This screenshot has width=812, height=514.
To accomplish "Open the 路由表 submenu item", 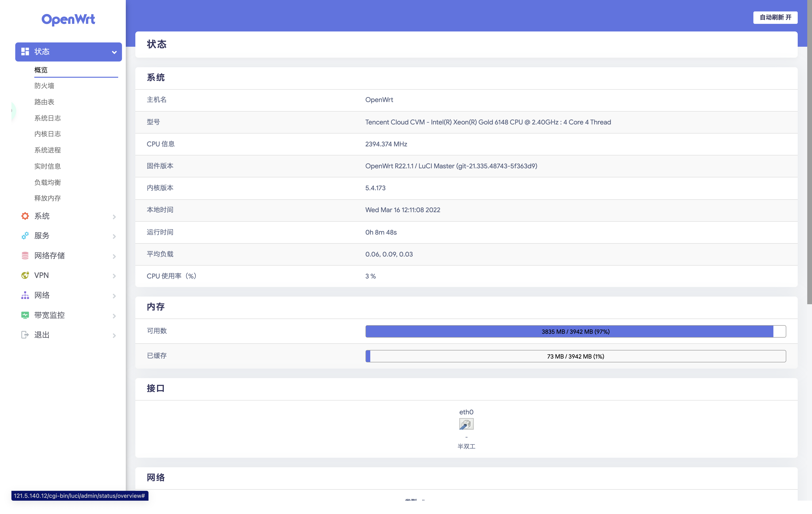I will pos(44,102).
